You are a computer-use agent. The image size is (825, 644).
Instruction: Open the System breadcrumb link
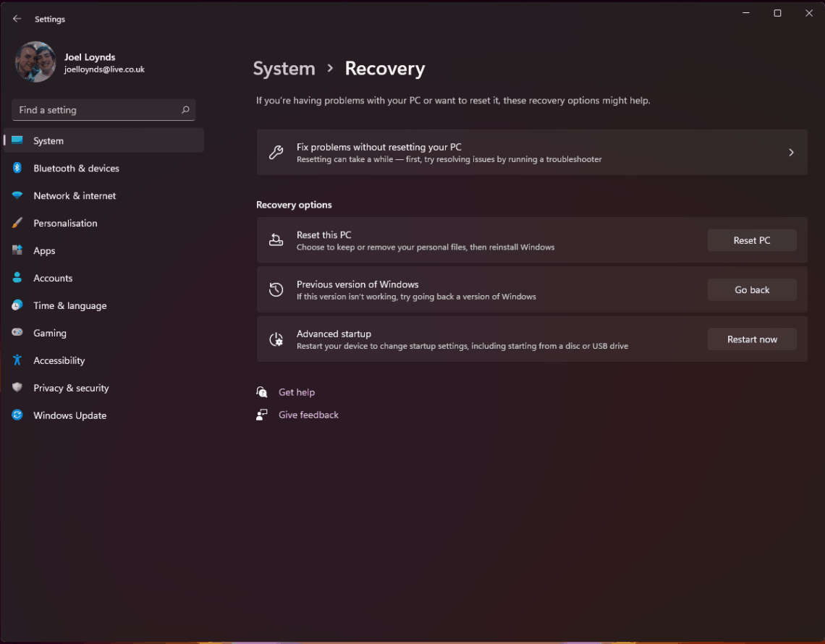pyautogui.click(x=284, y=68)
